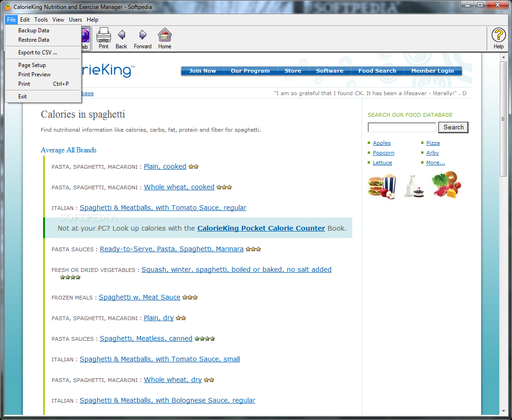
Task: Click the Average All Brands heading
Action: click(68, 150)
